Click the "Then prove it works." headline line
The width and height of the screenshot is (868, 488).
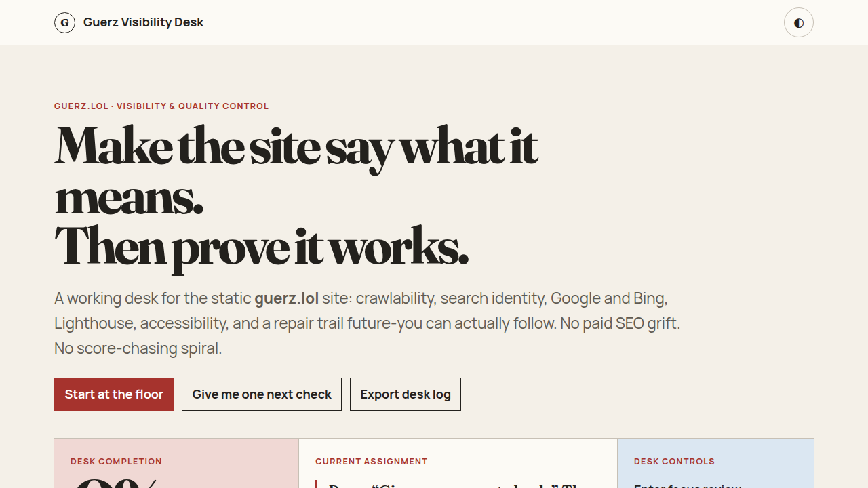(261, 247)
